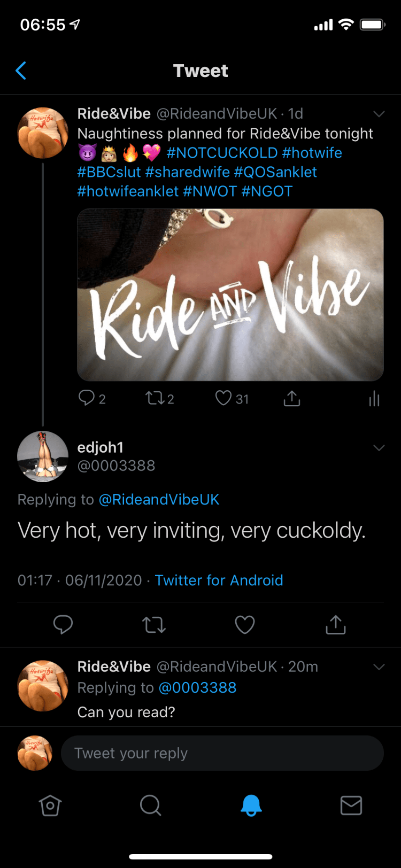Tap the back arrow in the header

pos(21,71)
